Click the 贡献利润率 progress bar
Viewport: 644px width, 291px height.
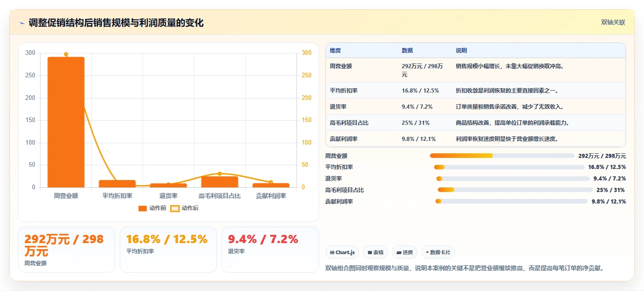[x=511, y=201]
